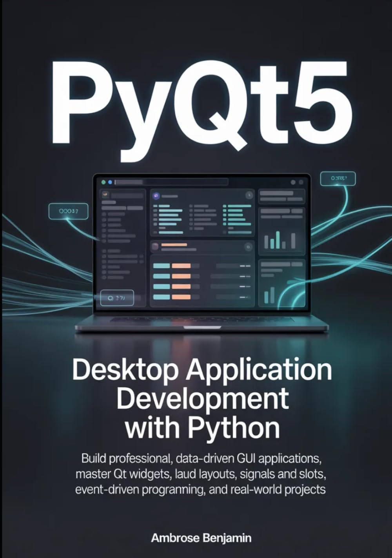Screen dimensions: 392x558
Task: Click the line starting "master Qt widgets"
Action: (201, 474)
